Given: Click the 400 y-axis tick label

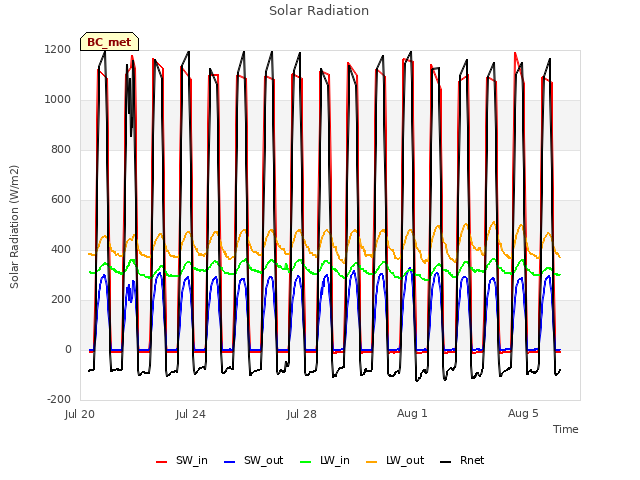Looking at the screenshot, I should pos(61,249).
